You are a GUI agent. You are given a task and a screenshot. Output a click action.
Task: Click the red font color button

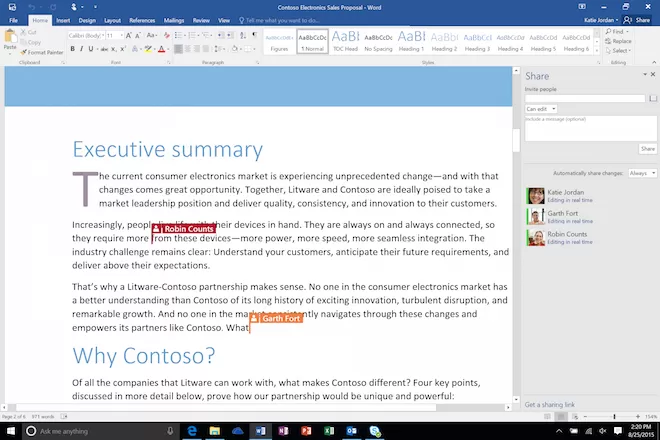point(161,49)
